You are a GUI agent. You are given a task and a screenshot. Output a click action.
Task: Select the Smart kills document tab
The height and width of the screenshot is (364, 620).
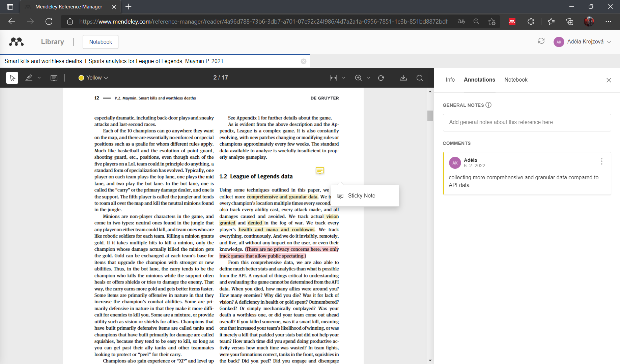click(x=155, y=61)
